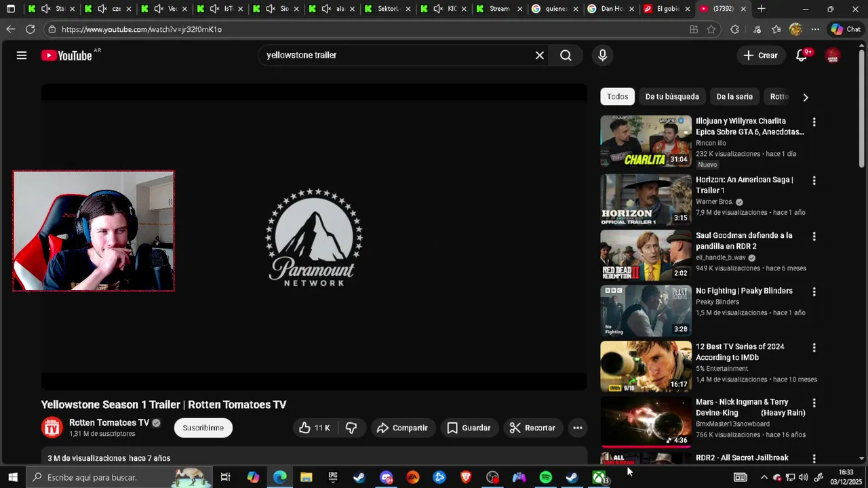868x488 pixels.
Task: Open options for Horizon: An American Saga
Action: pyautogui.click(x=814, y=181)
